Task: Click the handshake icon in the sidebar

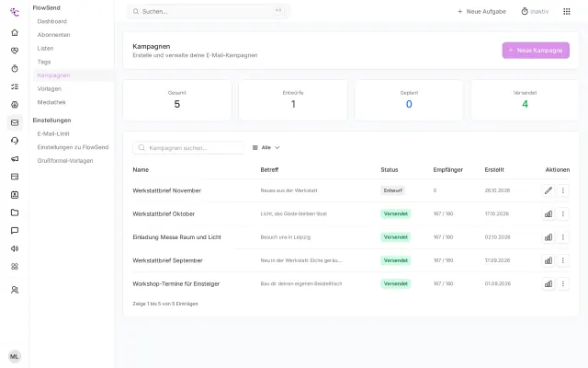Action: tap(15, 51)
